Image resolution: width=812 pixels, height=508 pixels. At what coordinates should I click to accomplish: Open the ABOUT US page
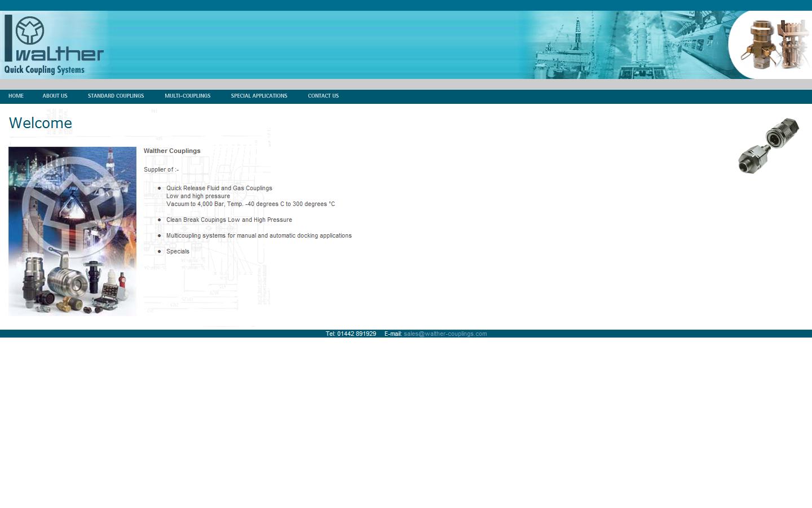click(55, 96)
